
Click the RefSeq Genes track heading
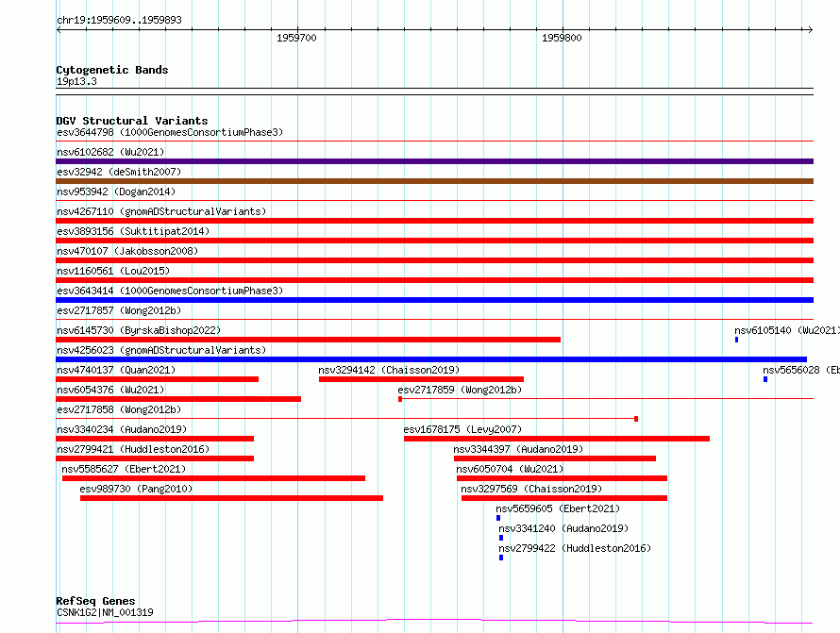click(96, 601)
